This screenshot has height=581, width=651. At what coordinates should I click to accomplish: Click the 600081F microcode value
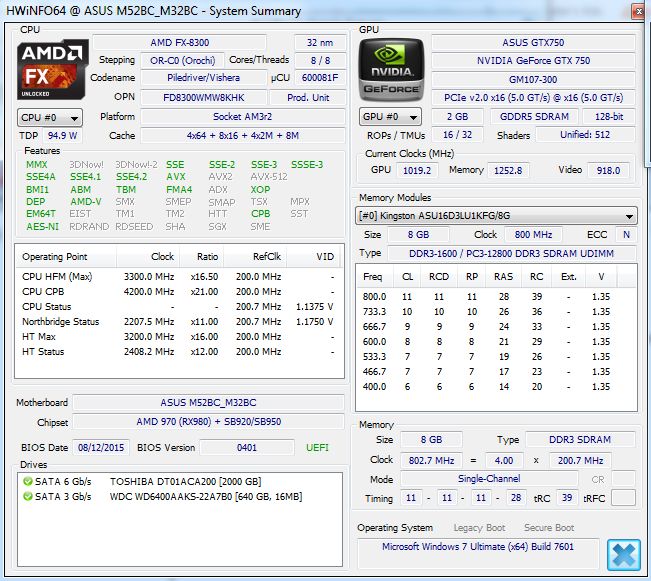click(x=320, y=78)
